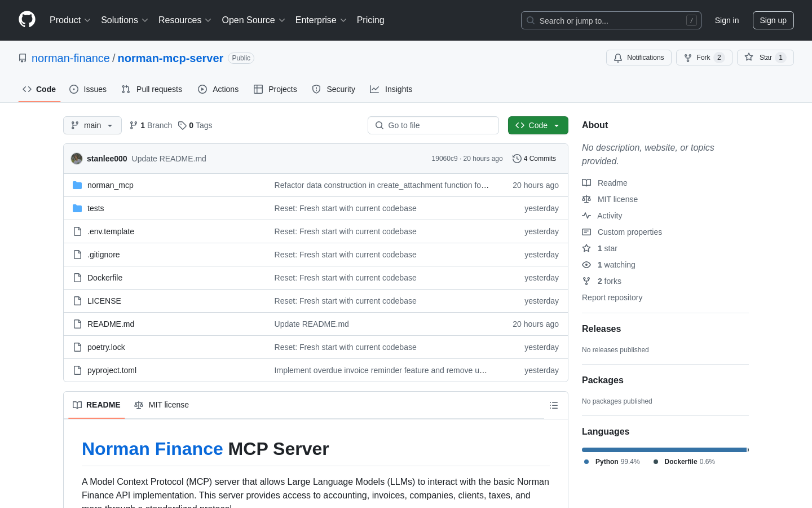The width and height of the screenshot is (812, 508).
Task: Expand the Solutions menu
Action: click(x=124, y=20)
